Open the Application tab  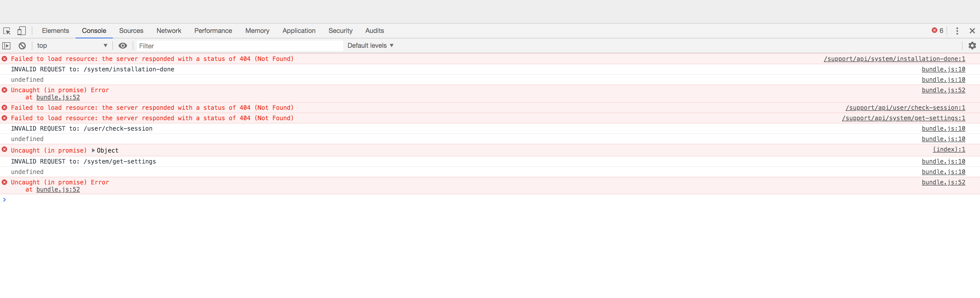point(299,30)
